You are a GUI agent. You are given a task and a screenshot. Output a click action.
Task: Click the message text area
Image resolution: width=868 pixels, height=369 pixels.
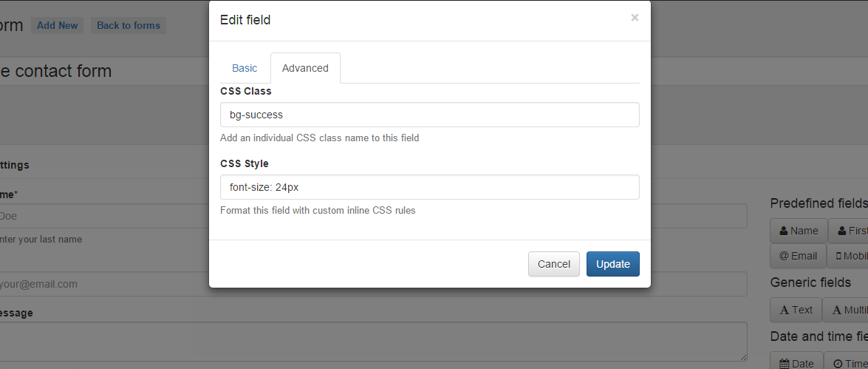tap(373, 342)
